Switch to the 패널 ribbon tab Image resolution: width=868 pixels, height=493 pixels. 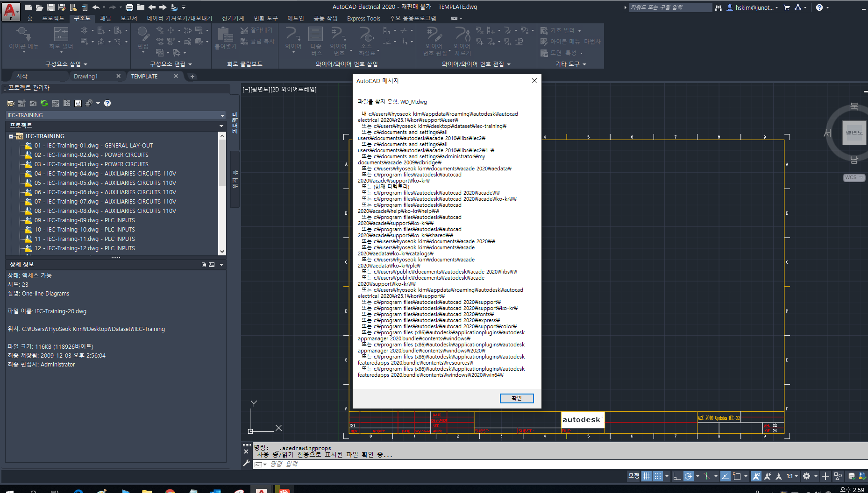point(106,18)
